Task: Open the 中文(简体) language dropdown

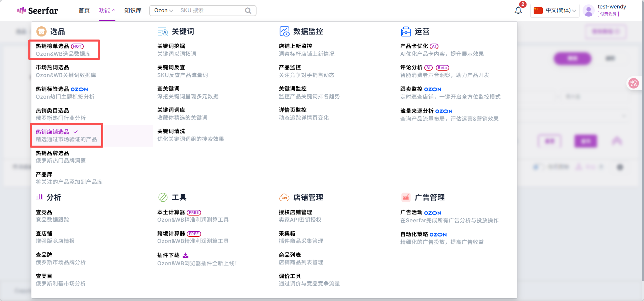Action: tap(555, 10)
